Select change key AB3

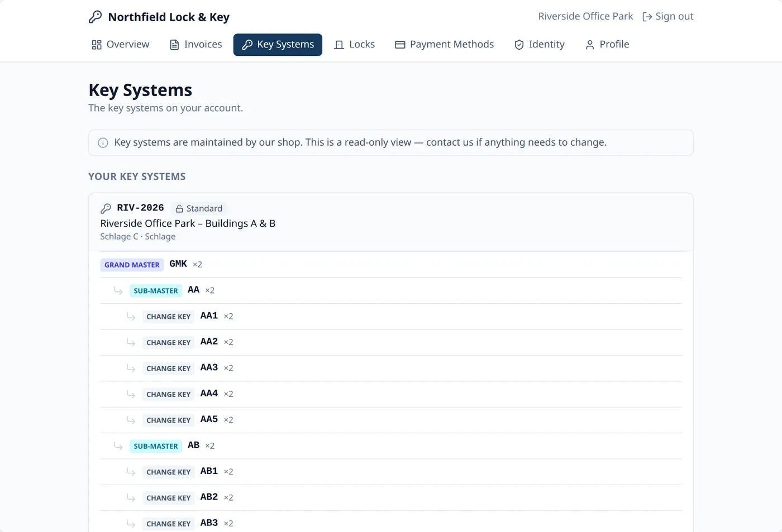tap(209, 523)
